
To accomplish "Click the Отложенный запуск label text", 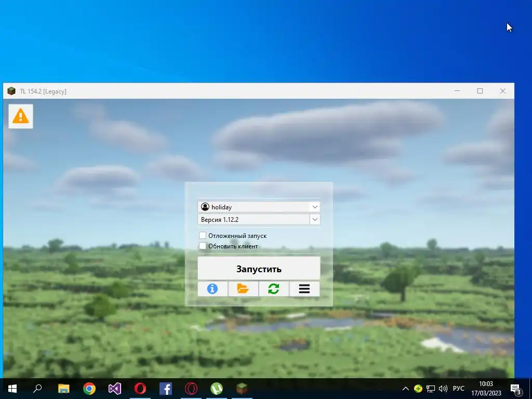I will (237, 235).
